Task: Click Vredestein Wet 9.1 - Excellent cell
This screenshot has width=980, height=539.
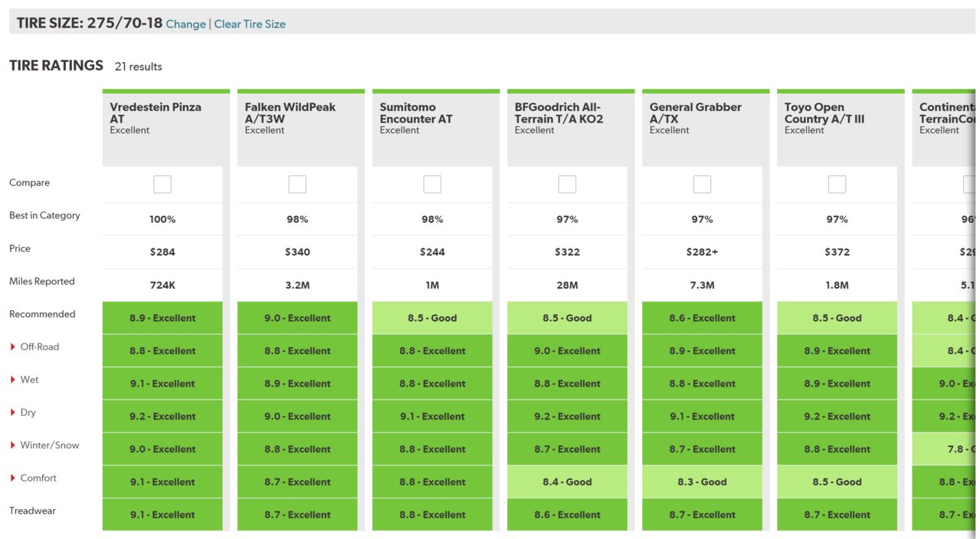Action: click(162, 384)
